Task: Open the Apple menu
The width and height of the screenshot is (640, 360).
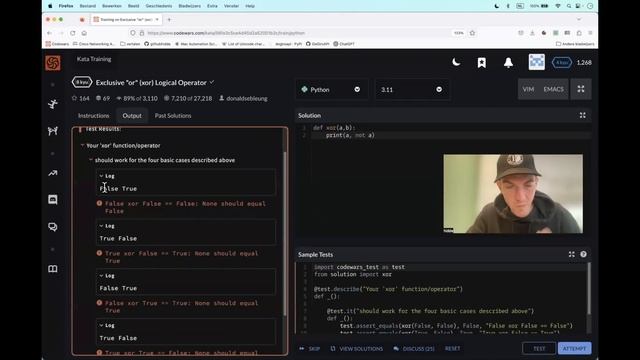Action: pyautogui.click(x=50, y=6)
